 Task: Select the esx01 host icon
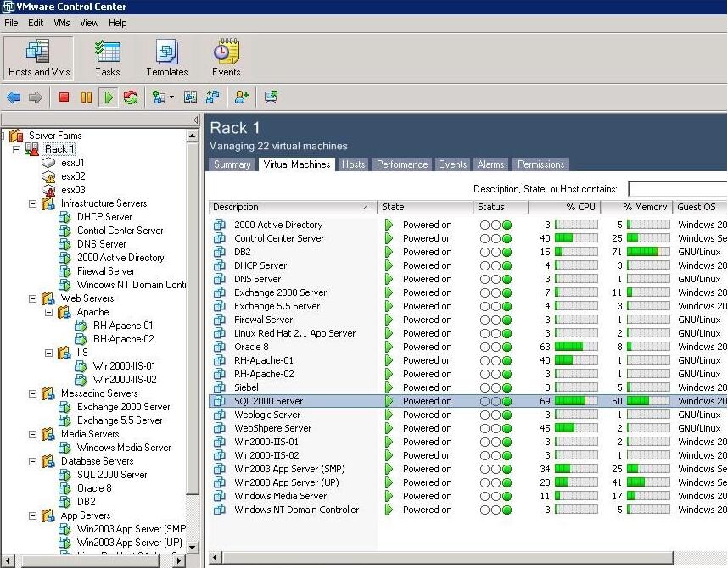(x=48, y=163)
